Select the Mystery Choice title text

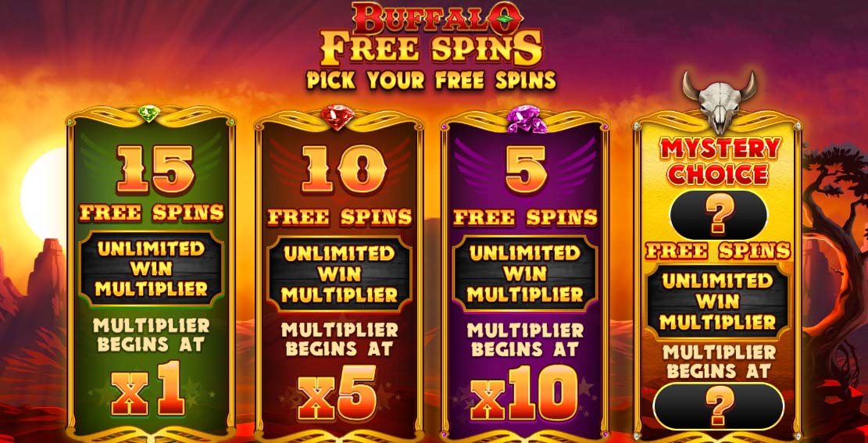coord(720,161)
